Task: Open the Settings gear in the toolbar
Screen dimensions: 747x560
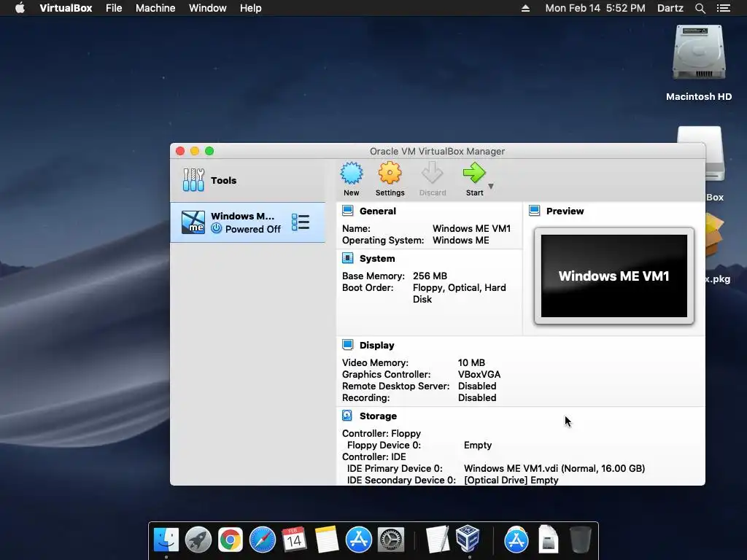Action: (x=390, y=173)
